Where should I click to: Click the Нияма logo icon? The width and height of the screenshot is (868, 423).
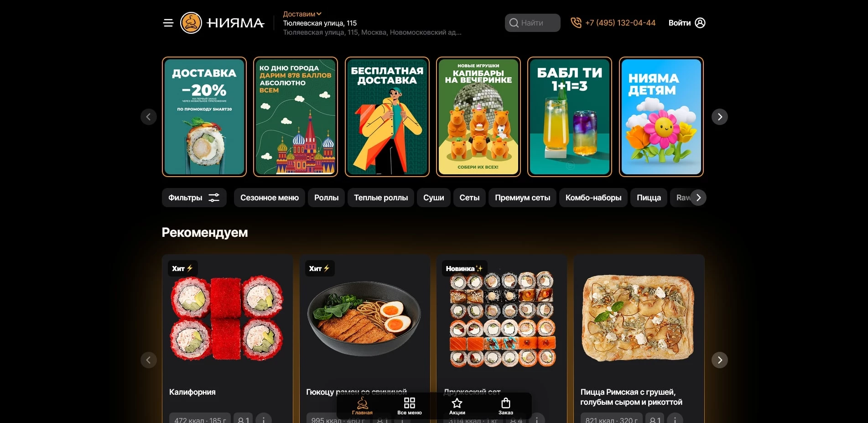[x=191, y=23]
